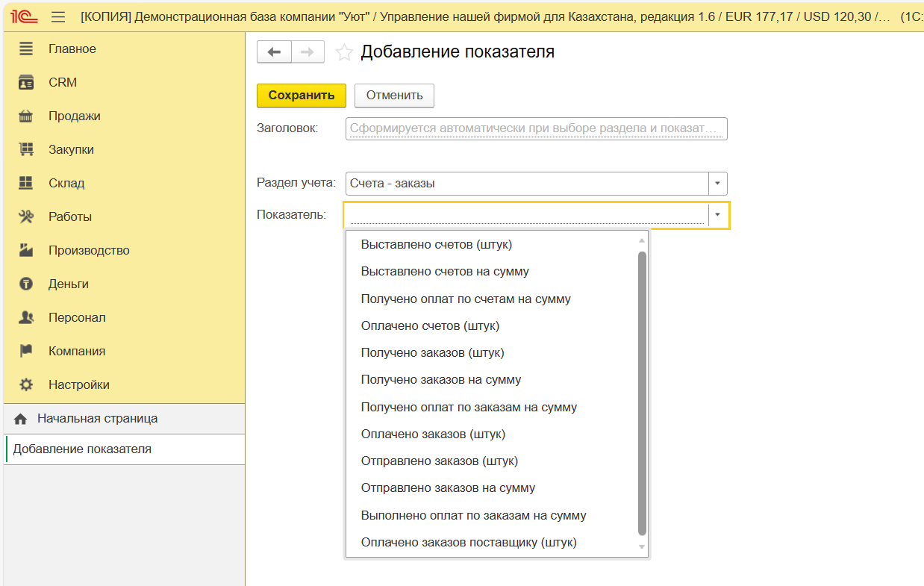
Task: Open the Склад section
Action: pos(66,183)
